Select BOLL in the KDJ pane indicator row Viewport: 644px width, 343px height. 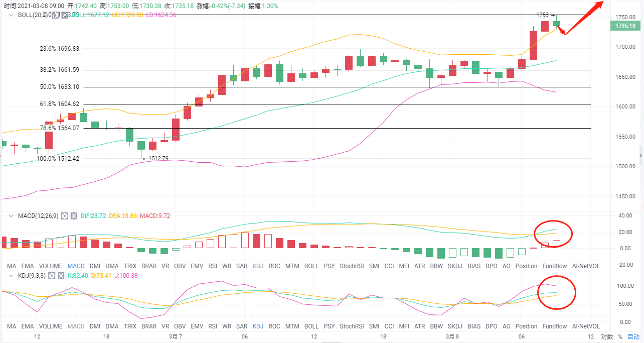pyautogui.click(x=311, y=326)
